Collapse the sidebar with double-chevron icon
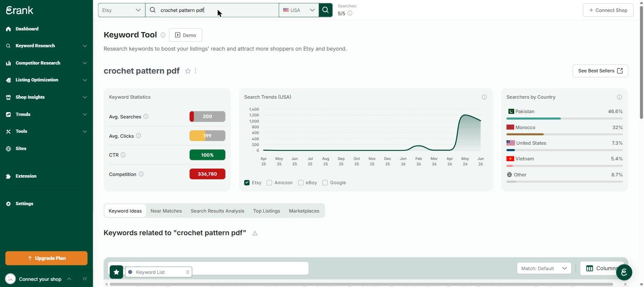Image resolution: width=644 pixels, height=287 pixels. coord(85,279)
